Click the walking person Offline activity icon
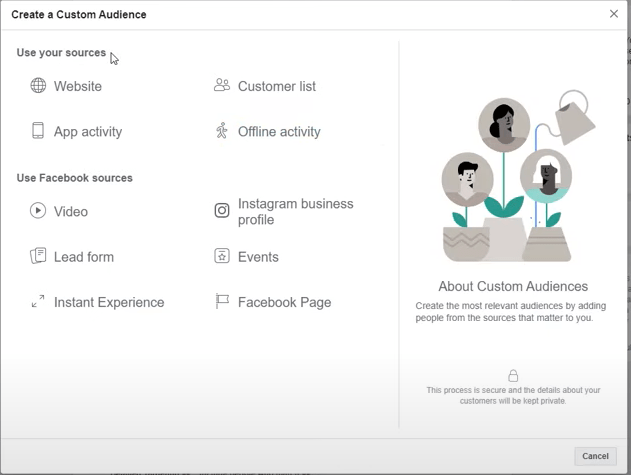Image resolution: width=631 pixels, height=475 pixels. tap(222, 131)
